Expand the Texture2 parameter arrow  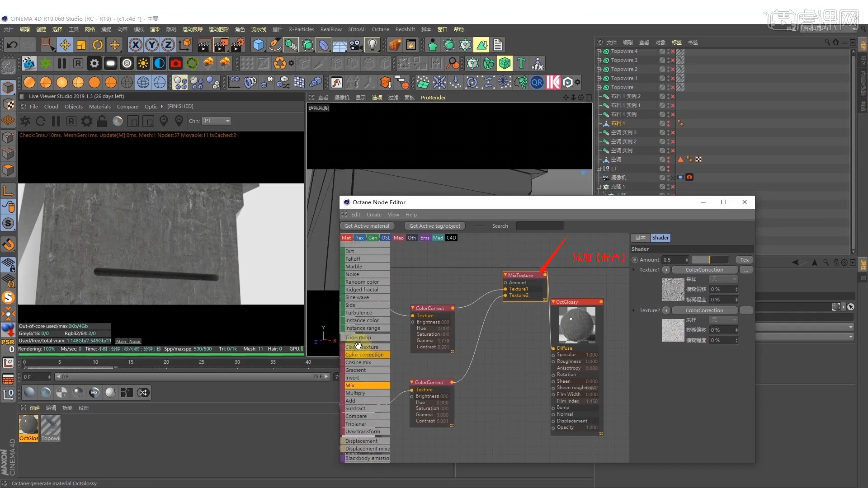pos(634,310)
